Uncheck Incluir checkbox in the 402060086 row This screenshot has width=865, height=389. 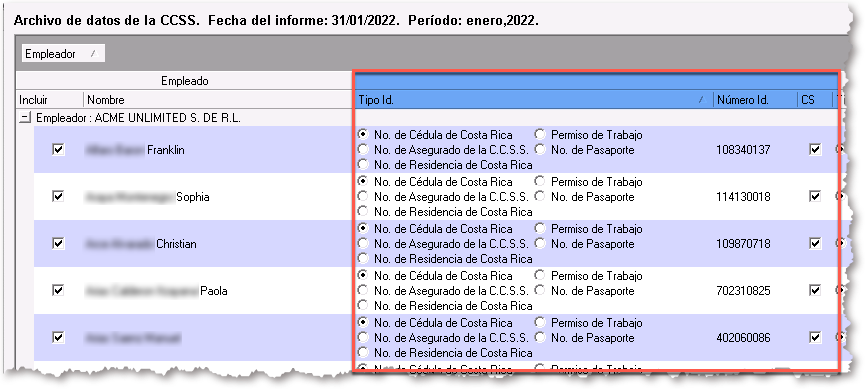click(x=58, y=337)
